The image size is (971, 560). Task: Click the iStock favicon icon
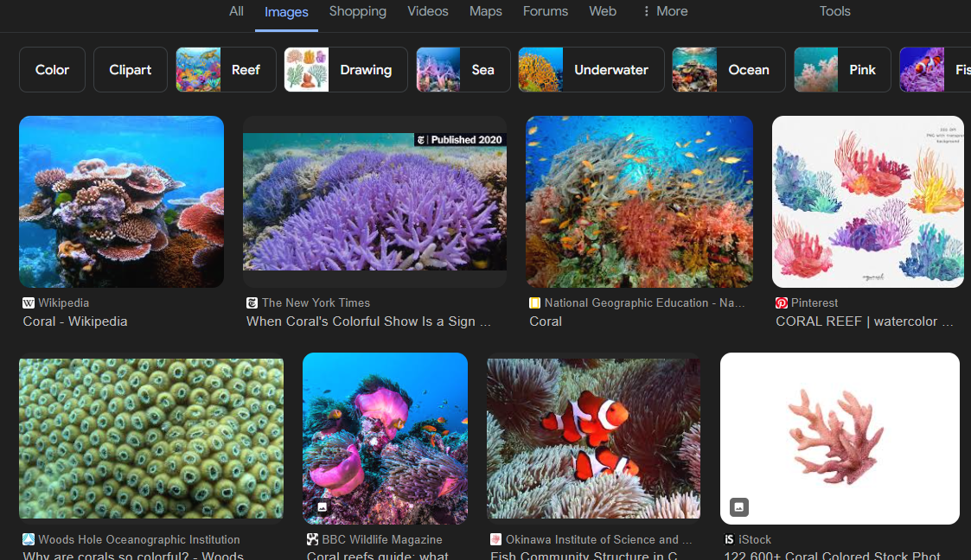730,540
